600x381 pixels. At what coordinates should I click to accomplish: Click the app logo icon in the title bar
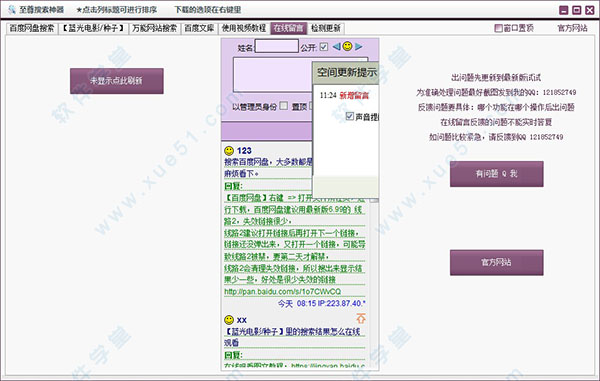[x=11, y=9]
